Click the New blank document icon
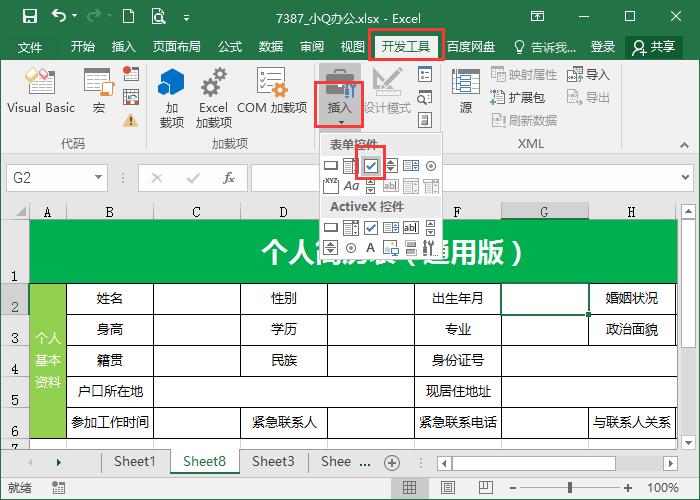 [129, 17]
